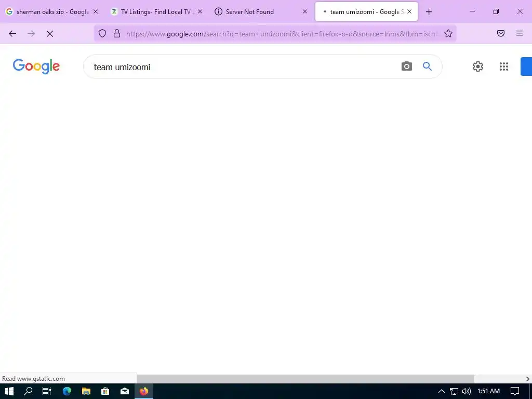This screenshot has height=399, width=532.
Task: Open the Windows Start menu
Action: point(9,391)
